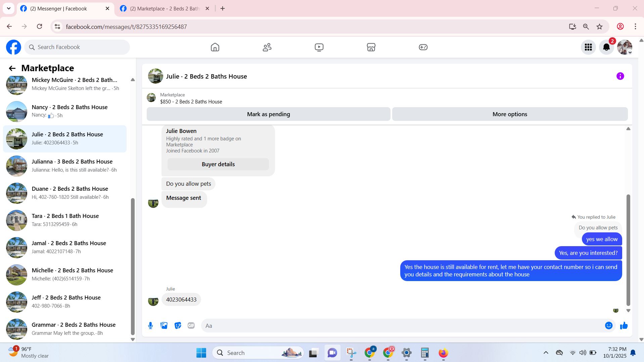The image size is (644, 362).
Task: Click the "Do you allow pets" received message
Action: point(188,184)
